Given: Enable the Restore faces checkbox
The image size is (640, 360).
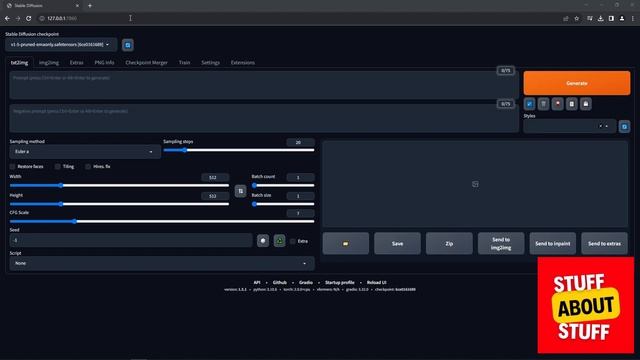Looking at the screenshot, I should (x=12, y=167).
